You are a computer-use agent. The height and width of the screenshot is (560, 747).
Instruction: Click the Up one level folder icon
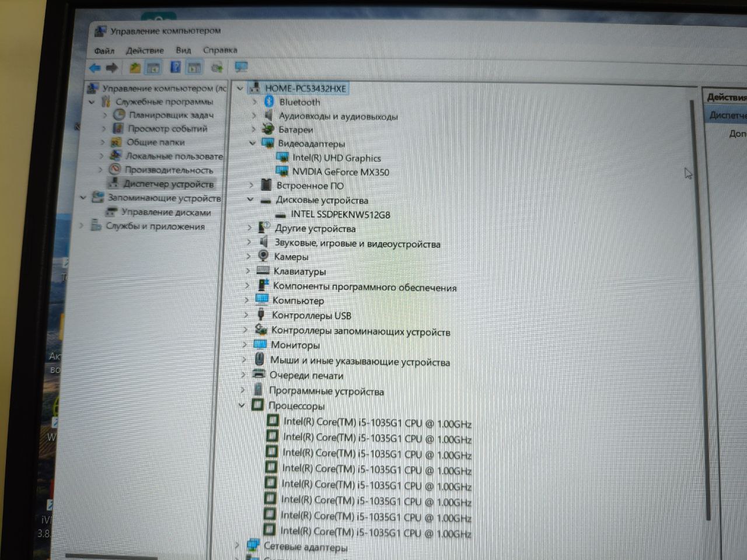[x=135, y=68]
